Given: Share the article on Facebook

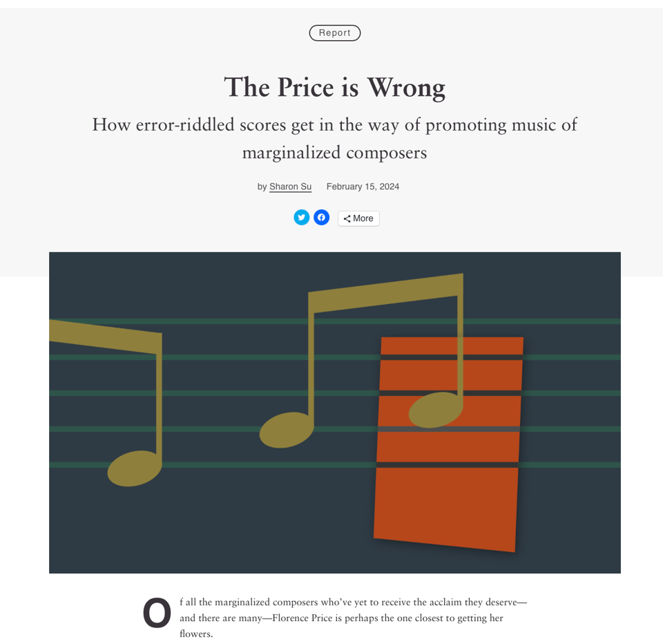Looking at the screenshot, I should click(x=321, y=218).
